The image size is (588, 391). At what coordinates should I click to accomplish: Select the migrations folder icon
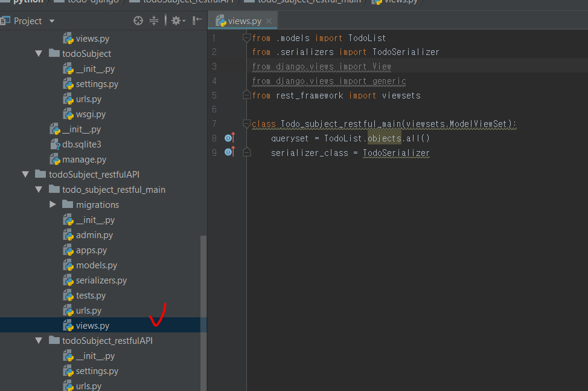[68, 204]
